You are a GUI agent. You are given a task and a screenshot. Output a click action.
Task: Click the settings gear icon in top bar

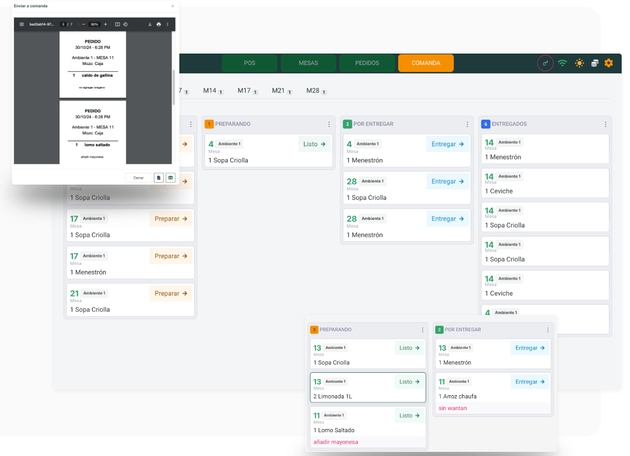point(608,63)
